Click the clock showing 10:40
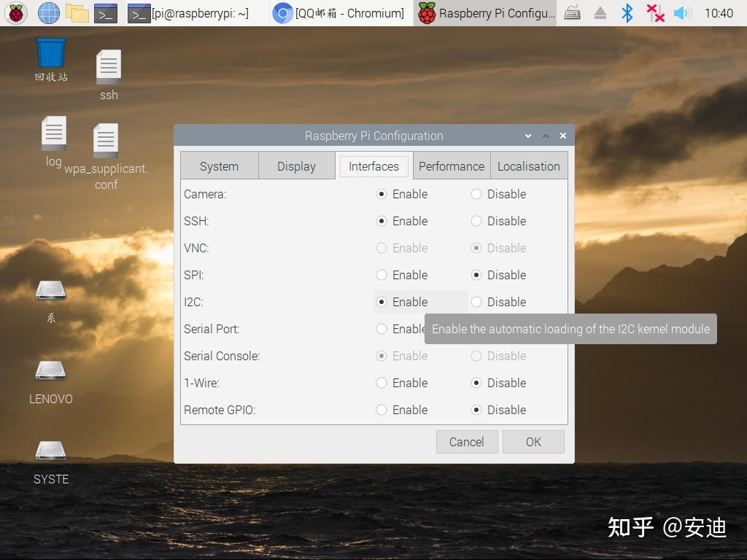Viewport: 747px width, 560px height. coord(719,13)
